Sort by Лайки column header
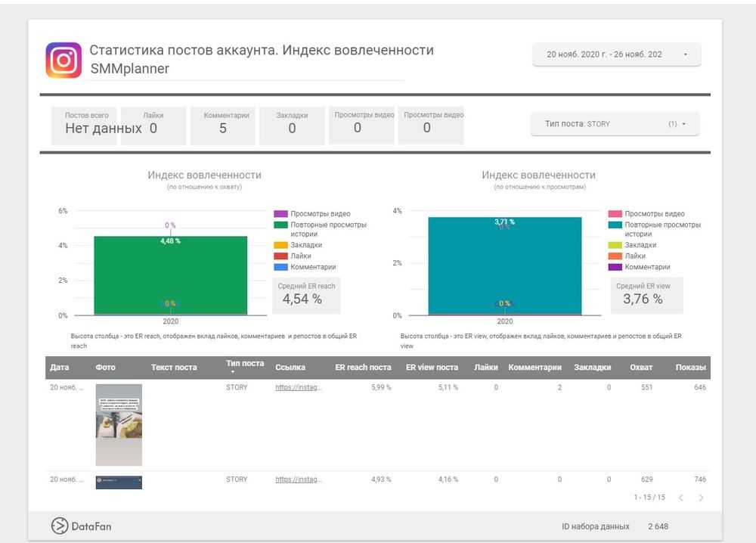This screenshot has width=756, height=543. (x=485, y=368)
